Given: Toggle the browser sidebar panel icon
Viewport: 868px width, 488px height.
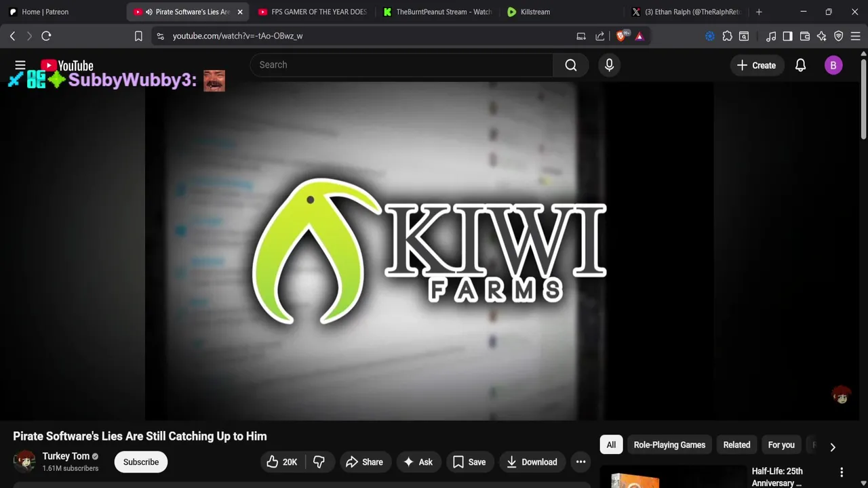Looking at the screenshot, I should 787,36.
